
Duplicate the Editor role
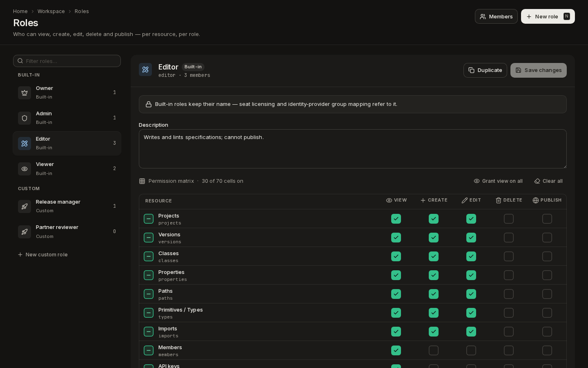[x=485, y=70]
